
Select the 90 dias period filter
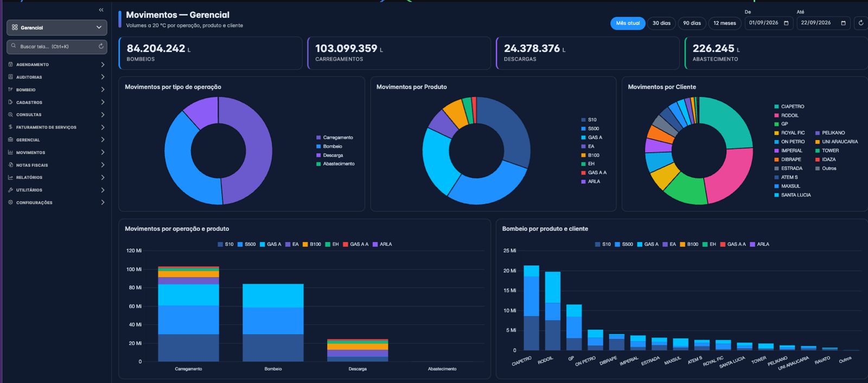[x=692, y=23]
